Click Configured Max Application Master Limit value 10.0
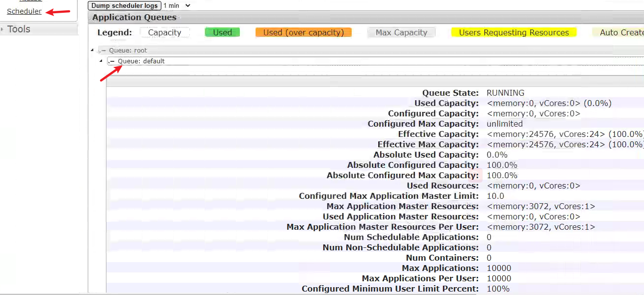The image size is (644, 295). pos(495,196)
